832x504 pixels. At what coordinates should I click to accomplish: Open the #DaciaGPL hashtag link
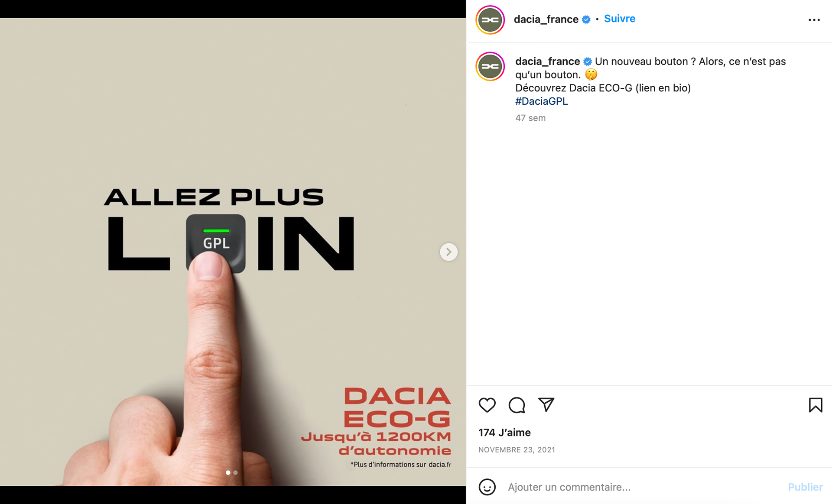(x=541, y=101)
